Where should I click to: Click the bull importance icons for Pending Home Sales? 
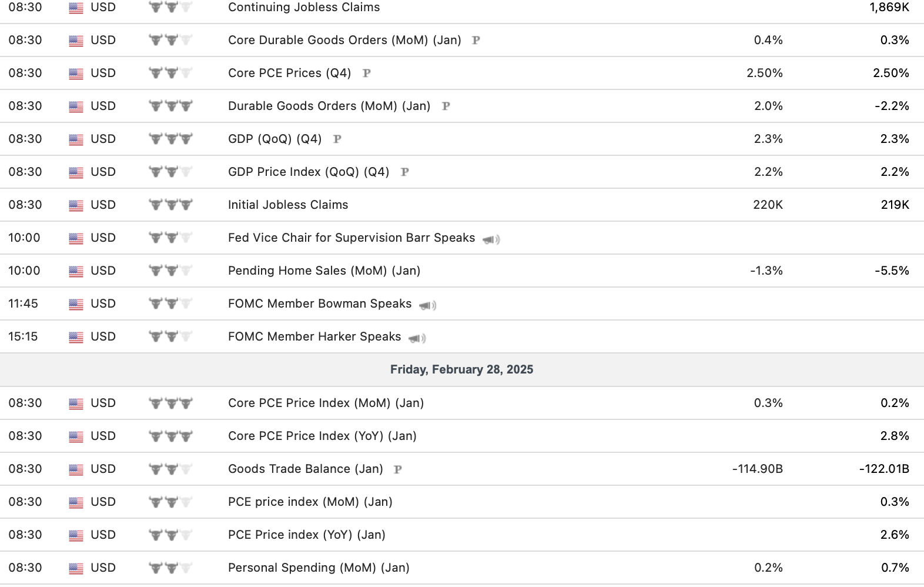pyautogui.click(x=170, y=271)
